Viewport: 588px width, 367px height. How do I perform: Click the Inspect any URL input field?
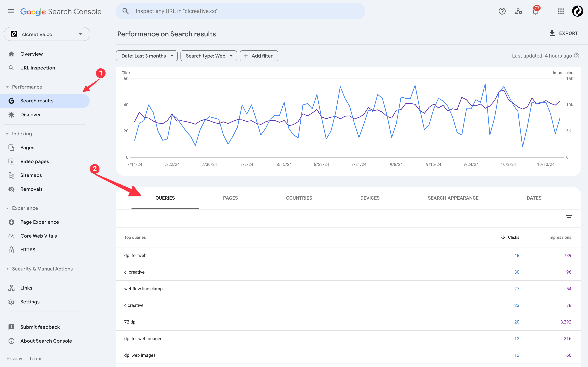pyautogui.click(x=240, y=11)
